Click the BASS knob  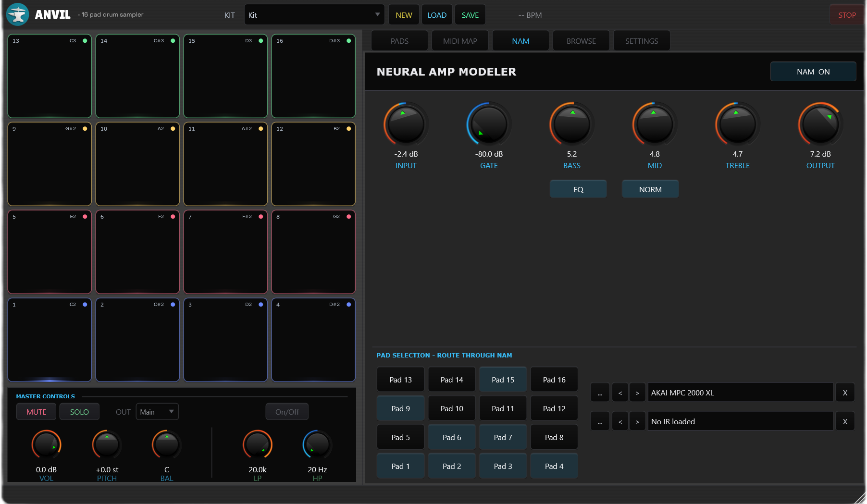(572, 124)
